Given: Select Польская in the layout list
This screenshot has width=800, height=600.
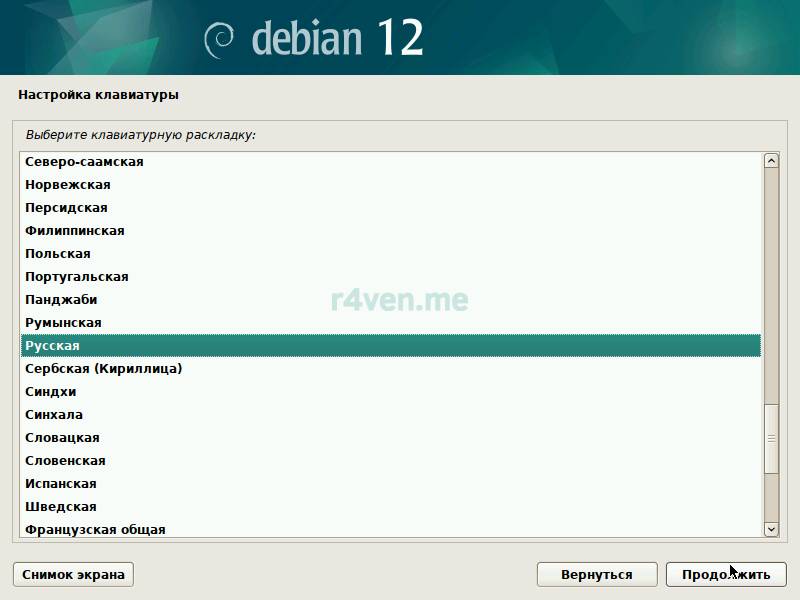Looking at the screenshot, I should (58, 254).
